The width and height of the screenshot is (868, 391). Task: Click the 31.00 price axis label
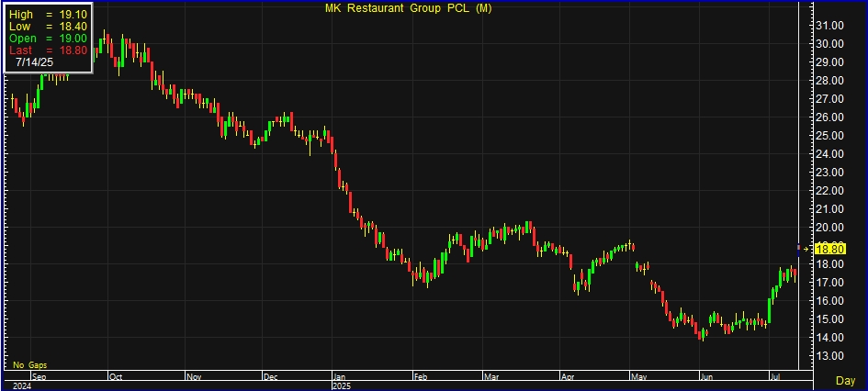tap(829, 26)
